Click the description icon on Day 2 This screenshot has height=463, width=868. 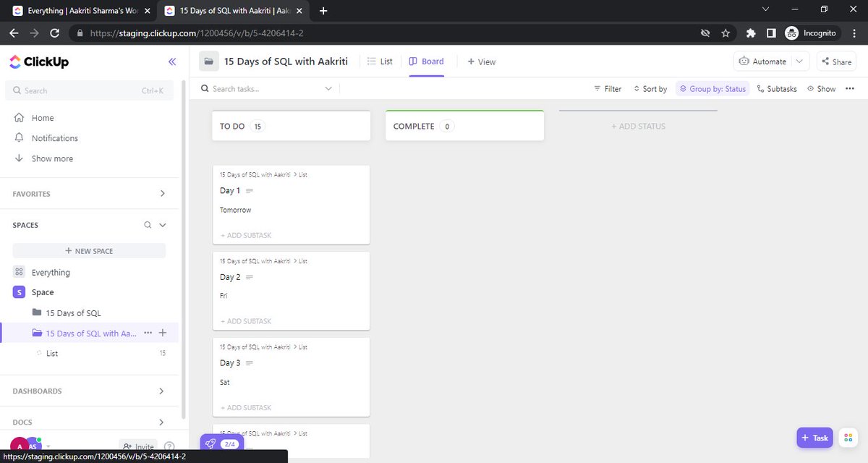[x=250, y=277]
